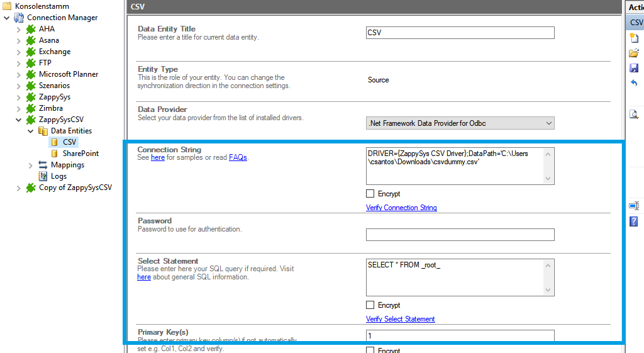644x353 pixels.
Task: Click the Help question mark icon
Action: click(x=634, y=221)
